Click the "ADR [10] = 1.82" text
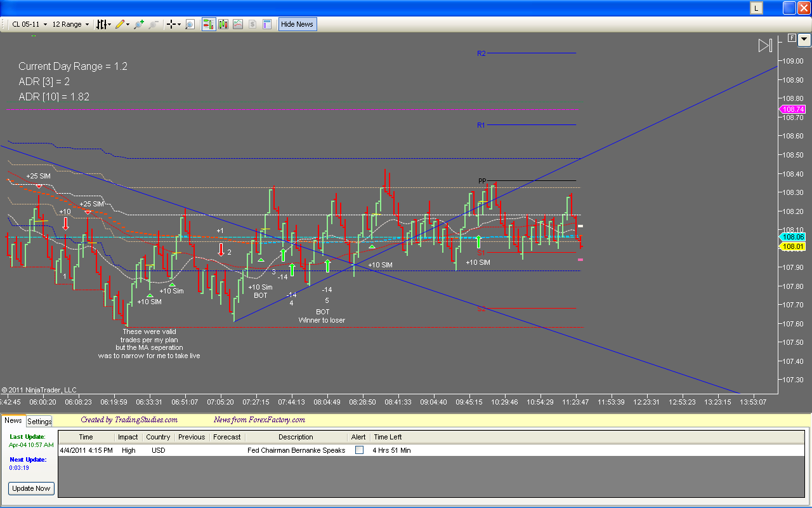This screenshot has height=508, width=812. 54,97
